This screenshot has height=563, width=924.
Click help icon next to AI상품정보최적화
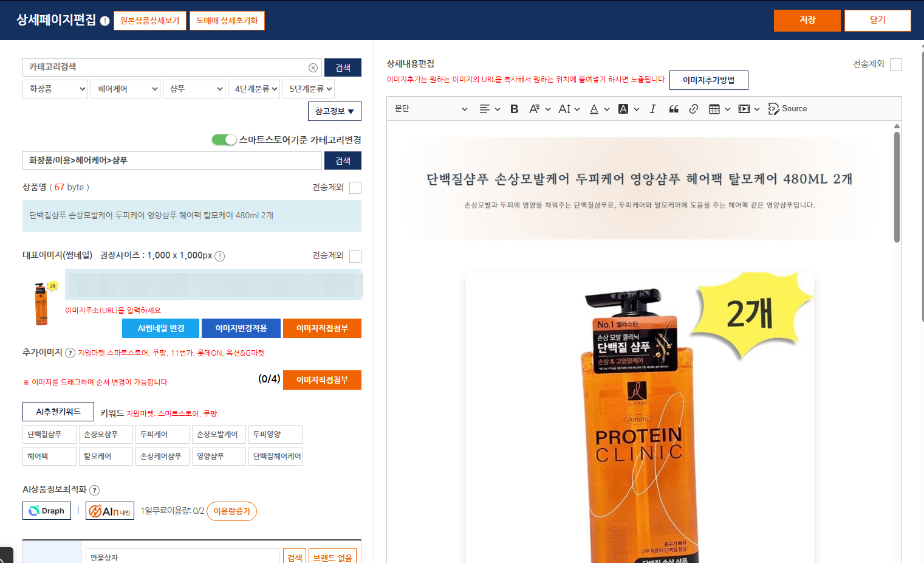pyautogui.click(x=94, y=490)
